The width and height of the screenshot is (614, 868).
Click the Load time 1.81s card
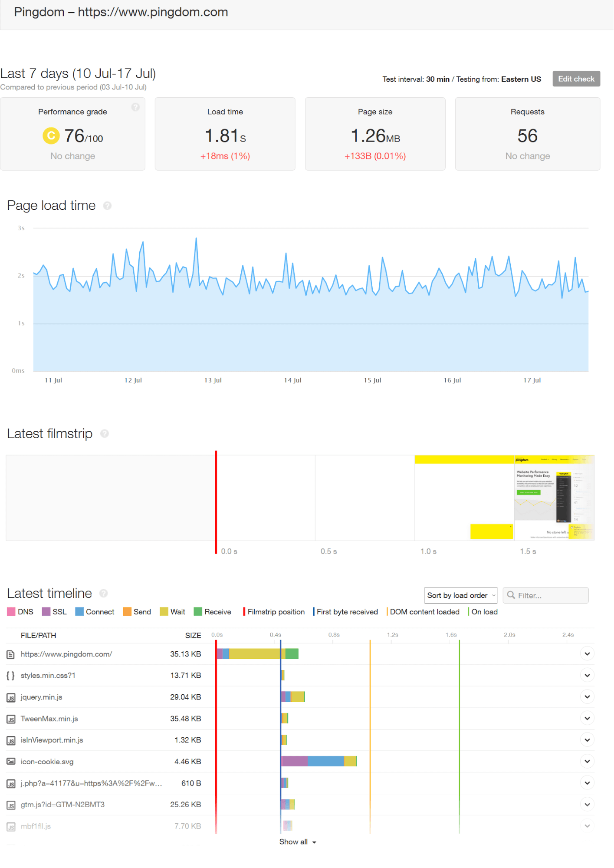225,134
